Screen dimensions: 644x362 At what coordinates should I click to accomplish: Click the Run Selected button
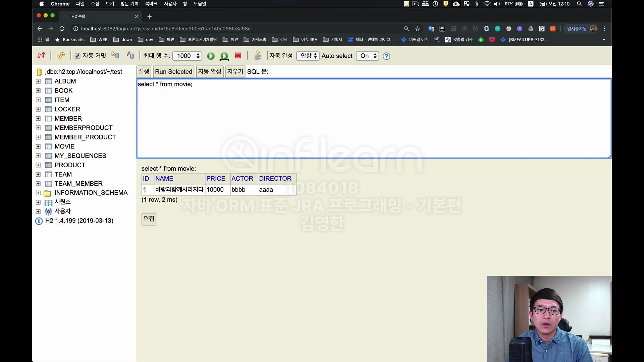(173, 72)
